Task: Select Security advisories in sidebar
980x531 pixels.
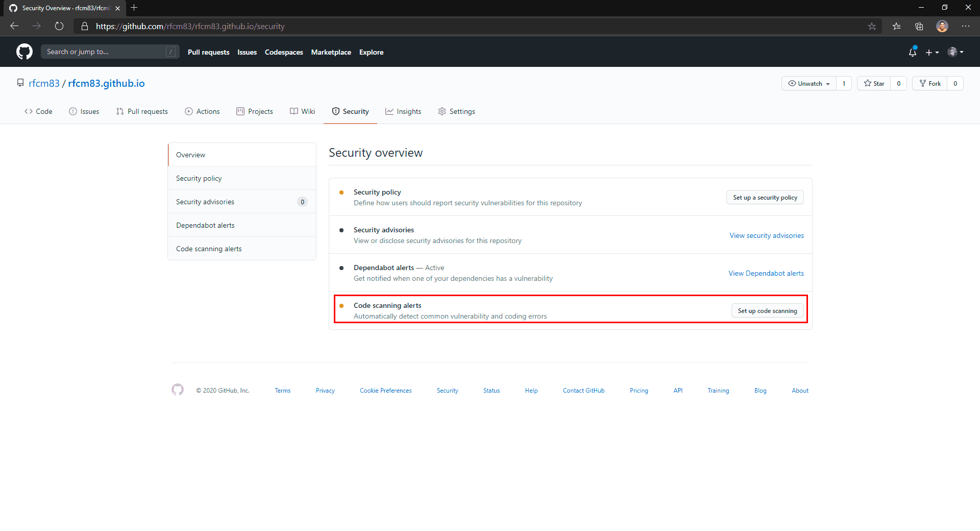Action: (242, 202)
